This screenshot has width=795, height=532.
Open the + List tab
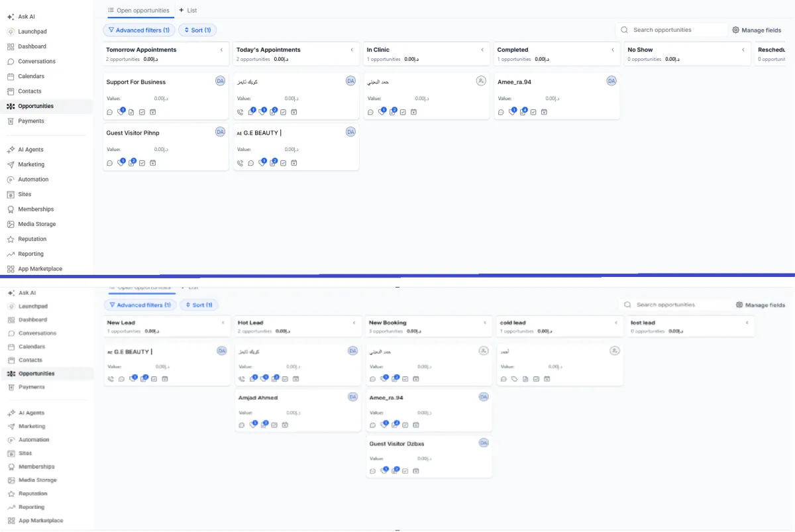188,11
